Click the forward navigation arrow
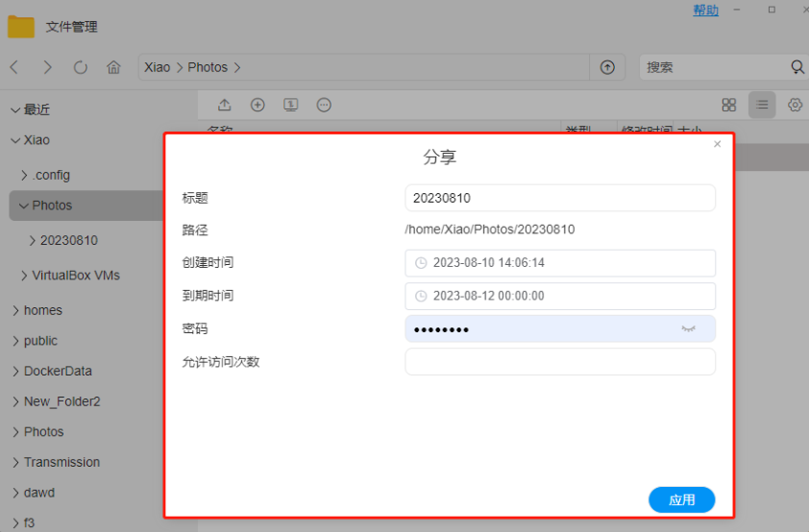The image size is (809, 532). 47,67
